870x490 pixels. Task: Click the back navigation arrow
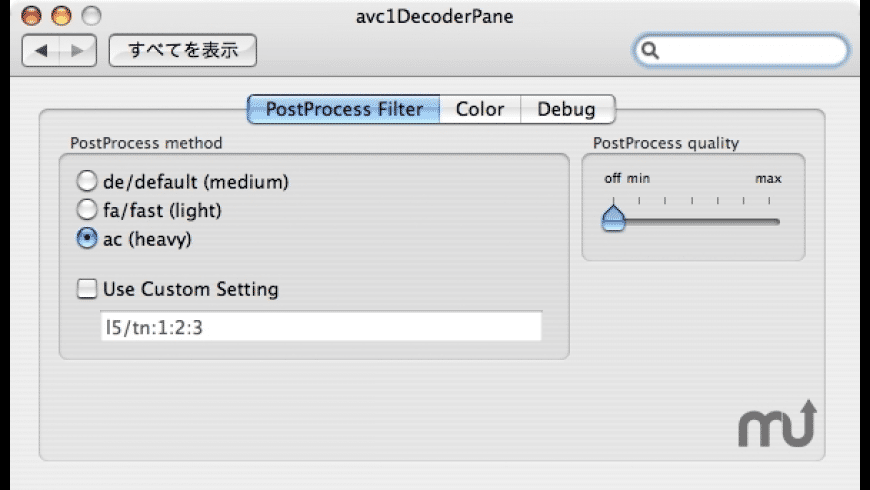[x=41, y=51]
